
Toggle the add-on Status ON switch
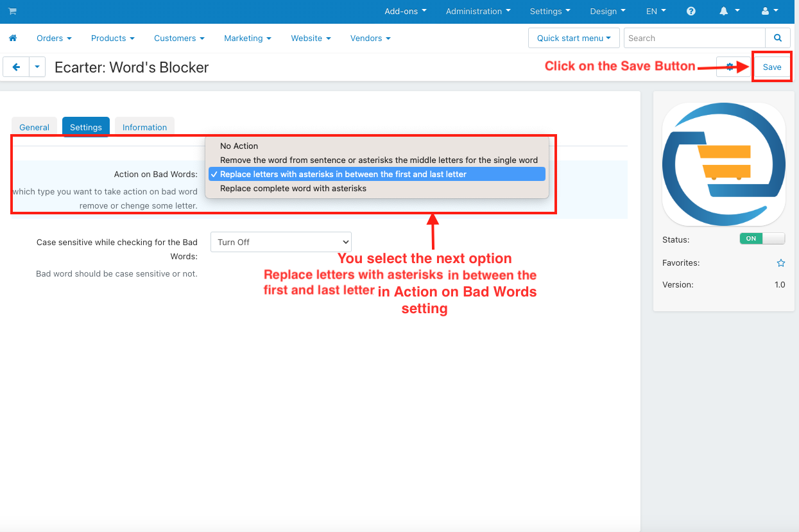[x=762, y=238]
